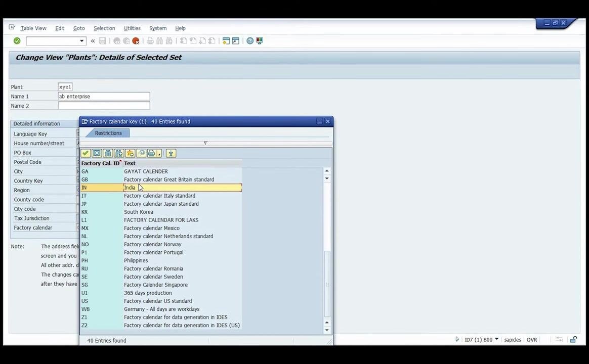Image resolution: width=589 pixels, height=364 pixels.
Task: Select the Philippines row
Action: 161,260
